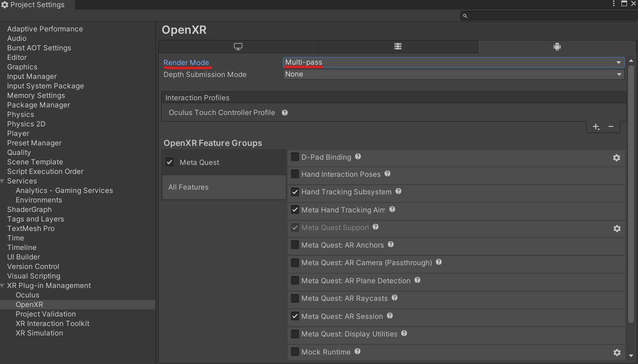Collapse the XR Plug-in Management section

(x=3, y=286)
